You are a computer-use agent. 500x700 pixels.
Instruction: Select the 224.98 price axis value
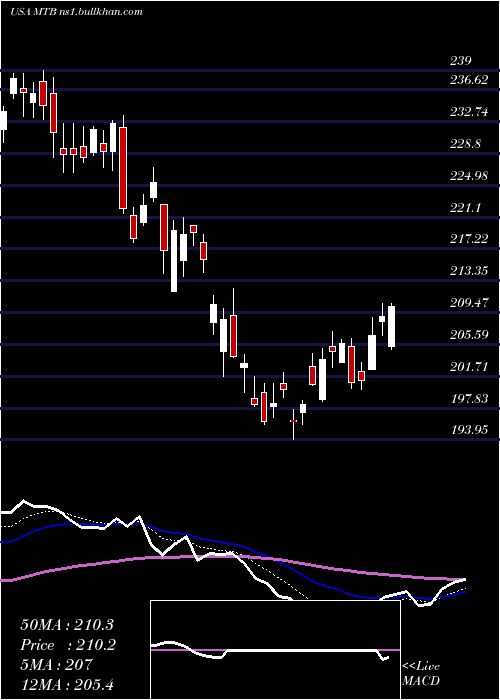[x=468, y=176]
